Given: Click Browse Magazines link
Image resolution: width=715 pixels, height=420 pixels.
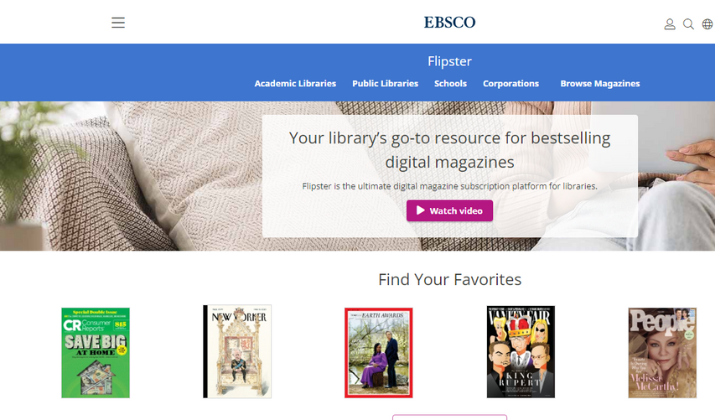Looking at the screenshot, I should pos(600,83).
